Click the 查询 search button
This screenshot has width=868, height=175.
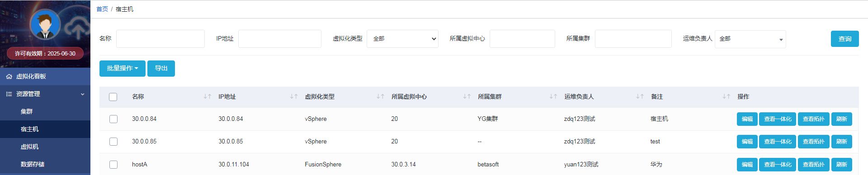pos(845,39)
